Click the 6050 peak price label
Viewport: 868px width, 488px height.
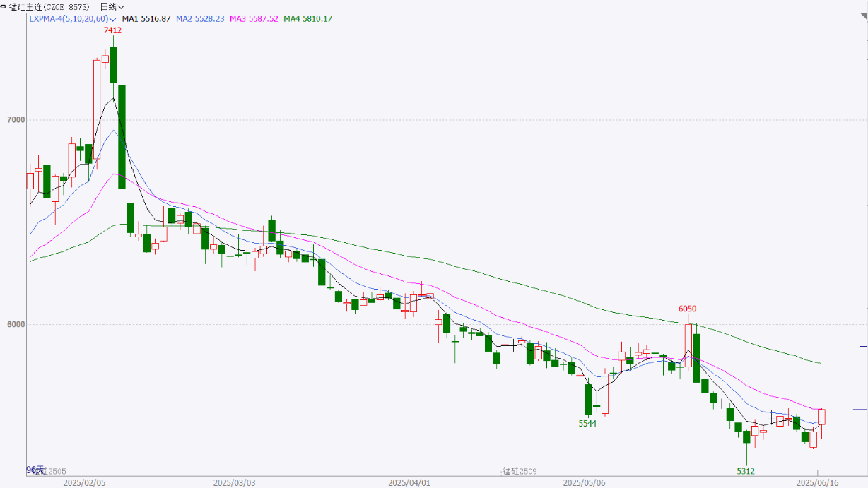(x=688, y=309)
